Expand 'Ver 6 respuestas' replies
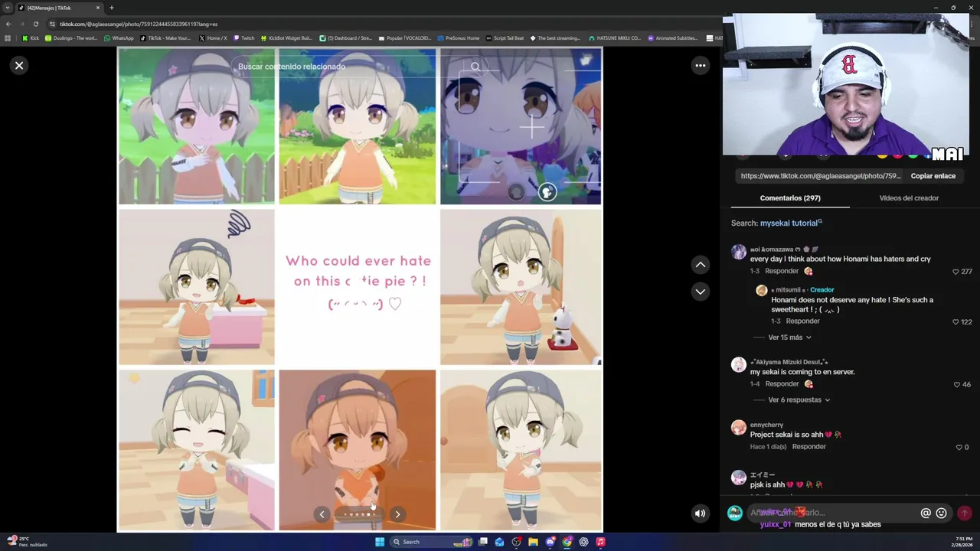 point(799,400)
